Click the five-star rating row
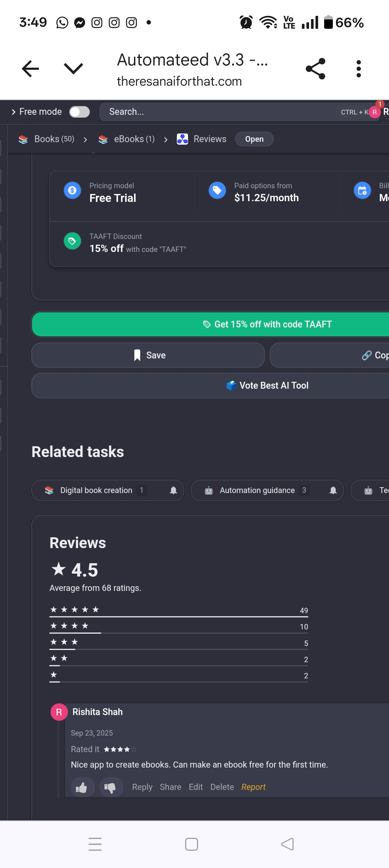 coord(179,611)
